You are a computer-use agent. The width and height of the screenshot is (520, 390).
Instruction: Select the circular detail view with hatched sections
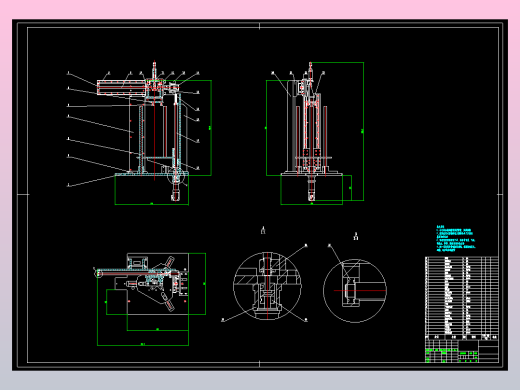coord(267,286)
